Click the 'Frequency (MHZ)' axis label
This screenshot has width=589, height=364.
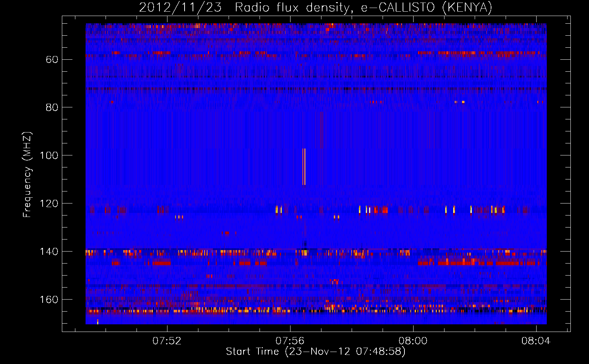click(x=28, y=175)
